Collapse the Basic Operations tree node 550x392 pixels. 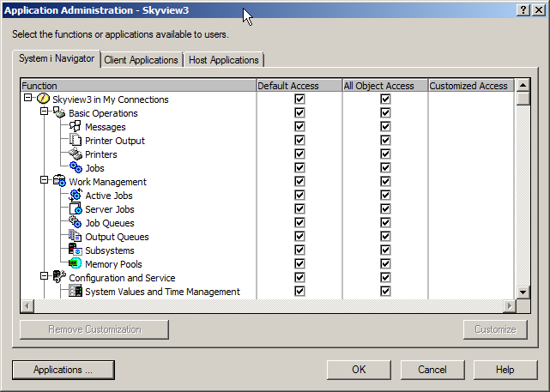point(44,112)
